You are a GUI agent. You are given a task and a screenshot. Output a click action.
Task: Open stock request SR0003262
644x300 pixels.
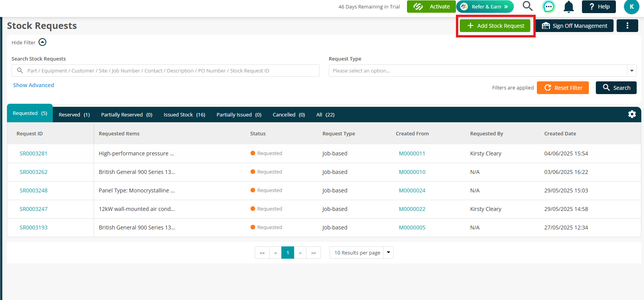pos(34,172)
